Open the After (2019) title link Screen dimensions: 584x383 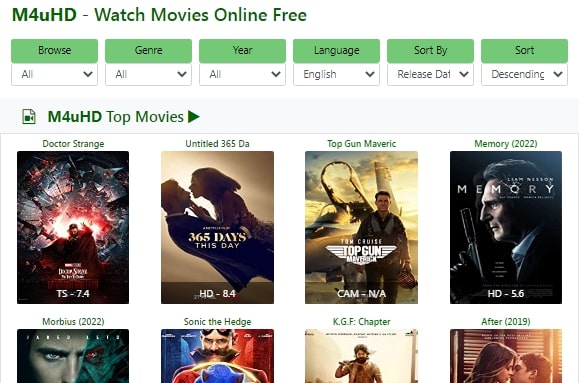click(x=506, y=322)
